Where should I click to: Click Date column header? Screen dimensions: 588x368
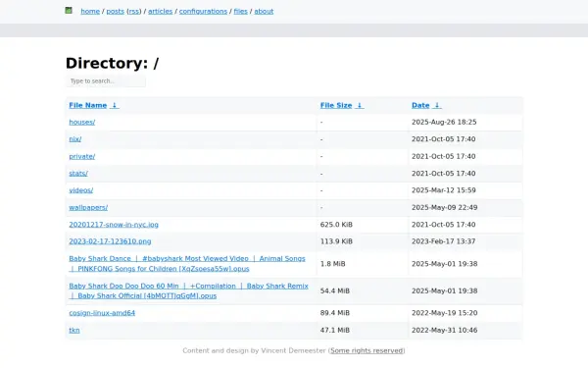point(420,106)
